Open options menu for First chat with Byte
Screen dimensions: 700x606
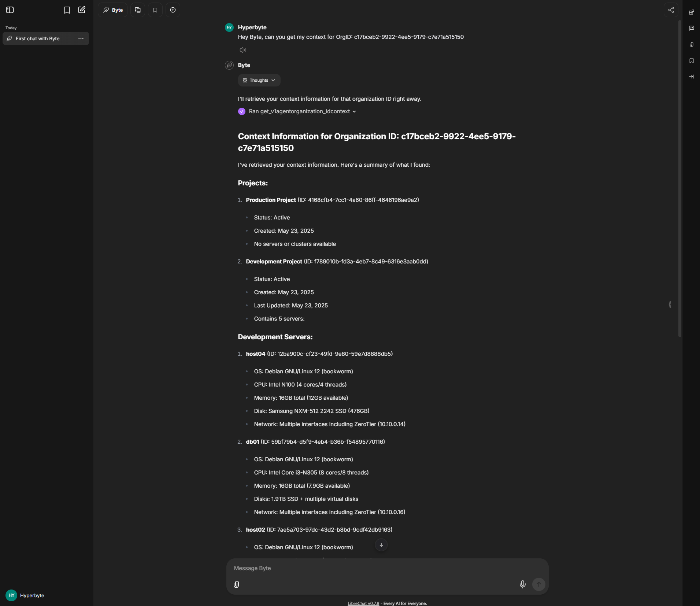tap(81, 38)
